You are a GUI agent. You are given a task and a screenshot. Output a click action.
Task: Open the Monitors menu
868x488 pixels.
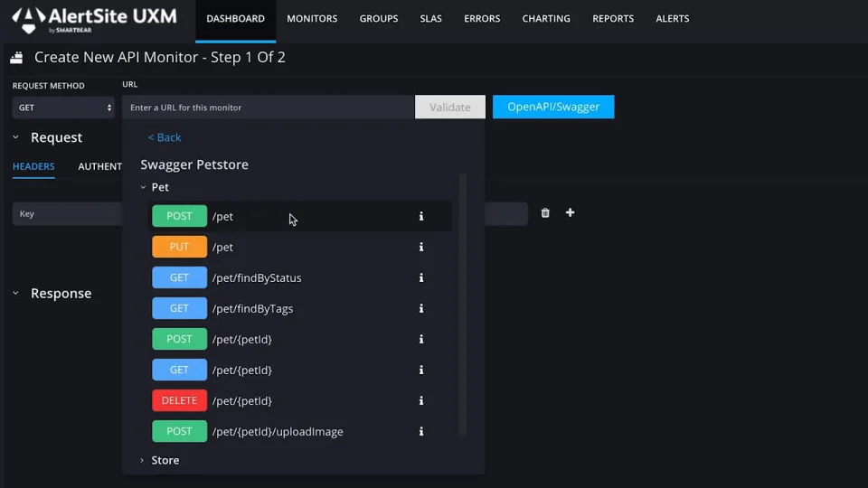[x=312, y=19]
